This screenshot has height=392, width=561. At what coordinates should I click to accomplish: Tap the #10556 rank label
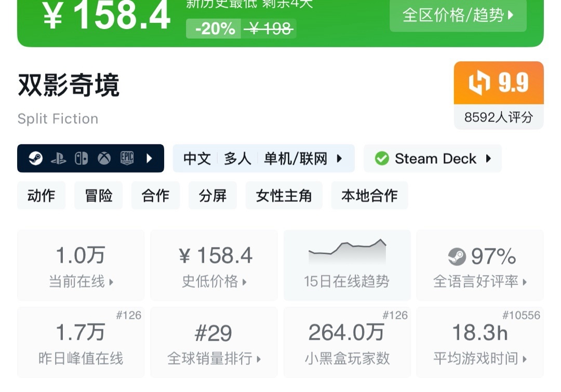click(522, 315)
